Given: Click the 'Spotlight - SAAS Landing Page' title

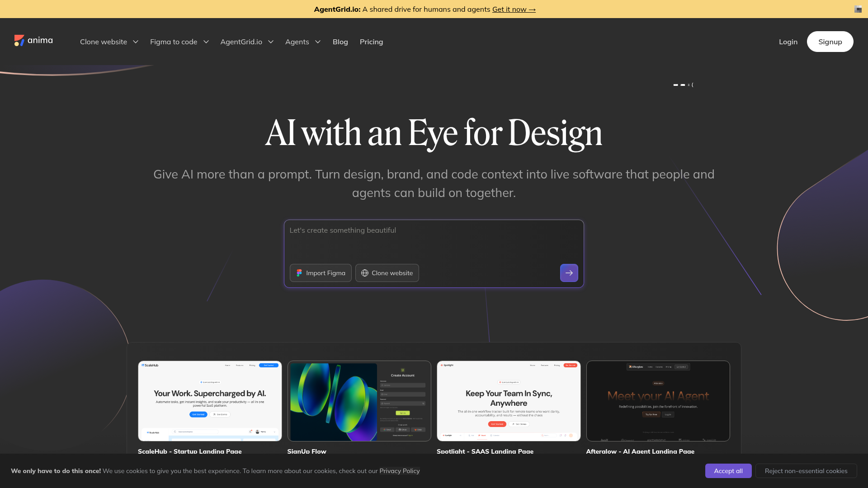Looking at the screenshot, I should (x=485, y=451).
